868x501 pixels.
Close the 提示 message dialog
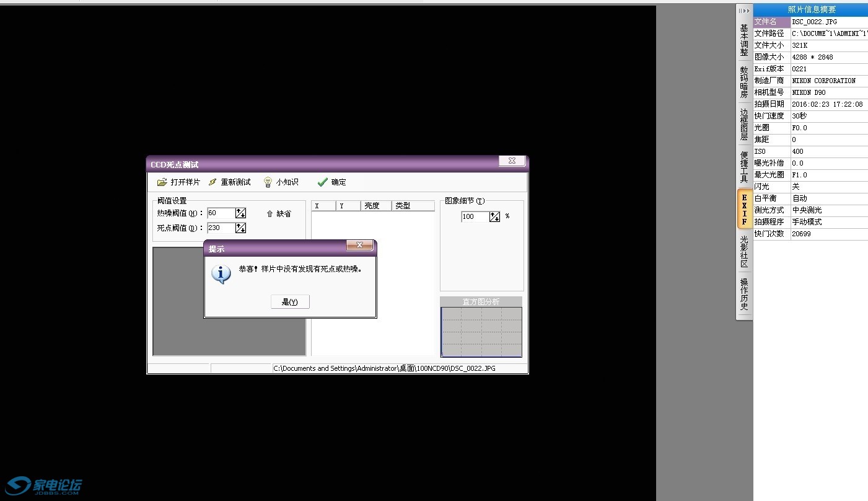[x=359, y=246]
